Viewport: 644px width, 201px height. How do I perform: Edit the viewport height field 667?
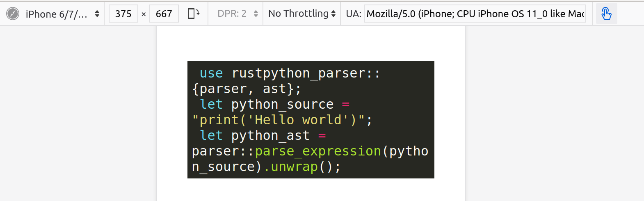click(x=164, y=14)
